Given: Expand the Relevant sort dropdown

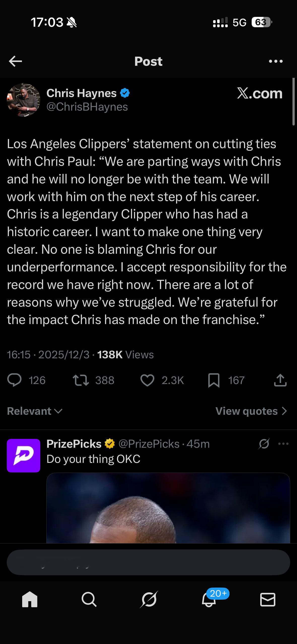Looking at the screenshot, I should coord(35,411).
